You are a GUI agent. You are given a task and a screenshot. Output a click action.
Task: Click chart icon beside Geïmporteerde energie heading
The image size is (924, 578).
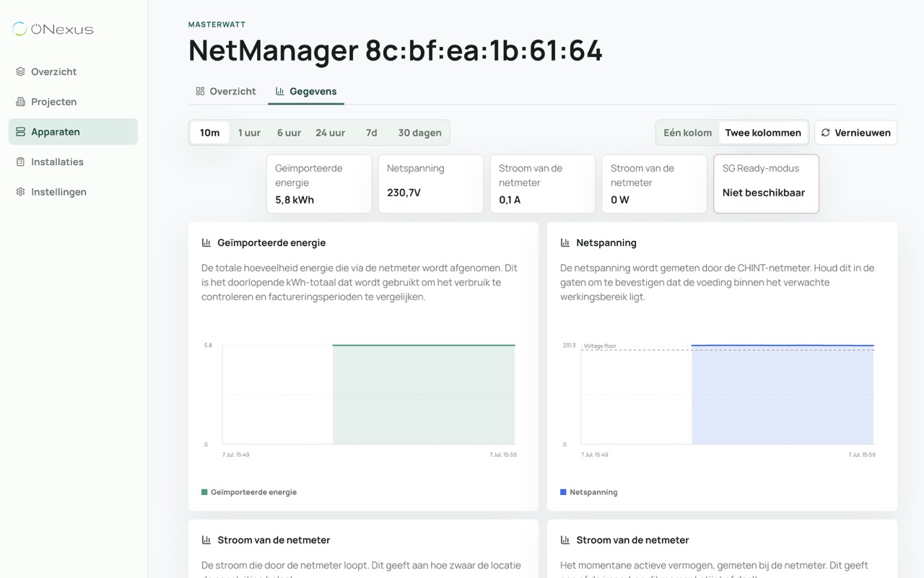(x=206, y=242)
